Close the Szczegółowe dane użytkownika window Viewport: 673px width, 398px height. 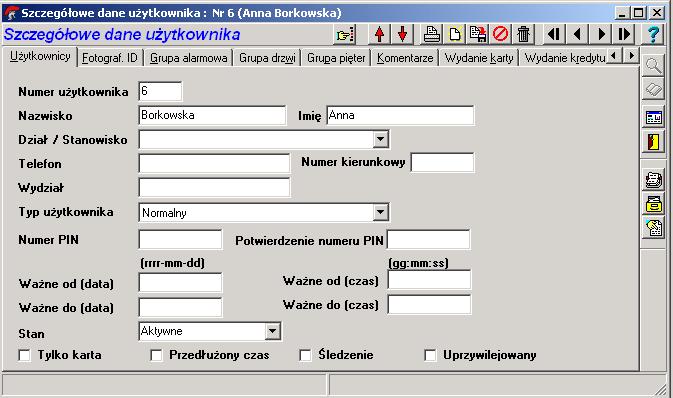point(657,13)
